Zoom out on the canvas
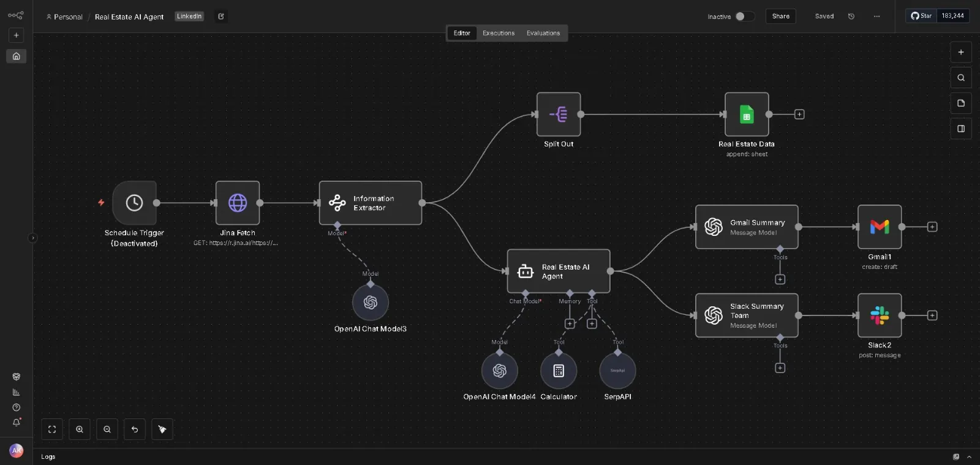 [x=107, y=429]
